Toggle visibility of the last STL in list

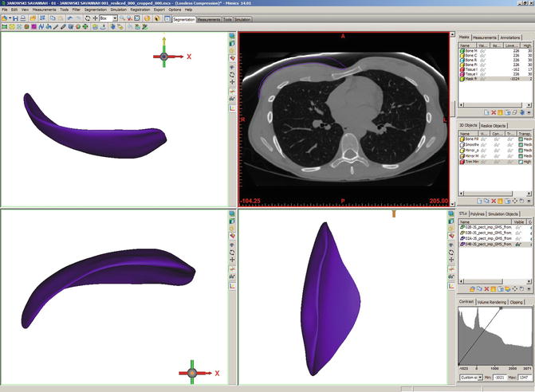coord(519,243)
